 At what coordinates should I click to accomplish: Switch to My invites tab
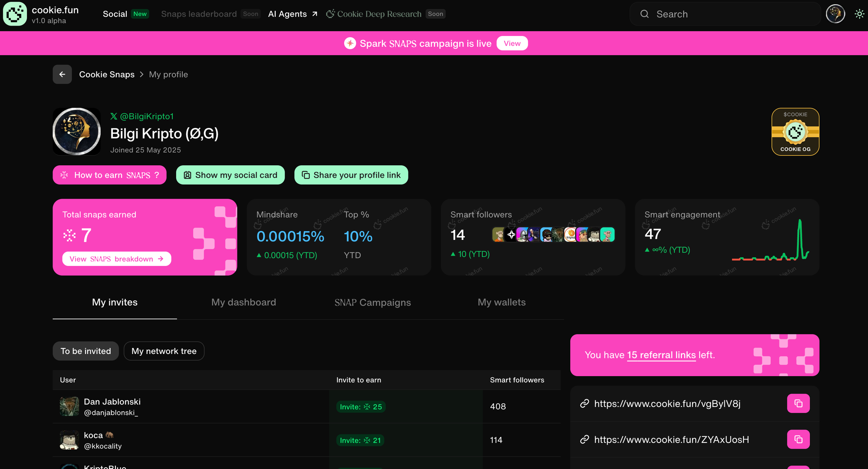(x=115, y=302)
